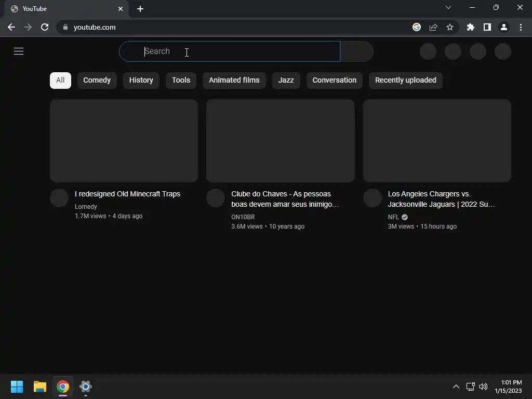Open the Minecraft Traps video thumbnail
Screen dimensions: 532x399
pyautogui.click(x=124, y=141)
